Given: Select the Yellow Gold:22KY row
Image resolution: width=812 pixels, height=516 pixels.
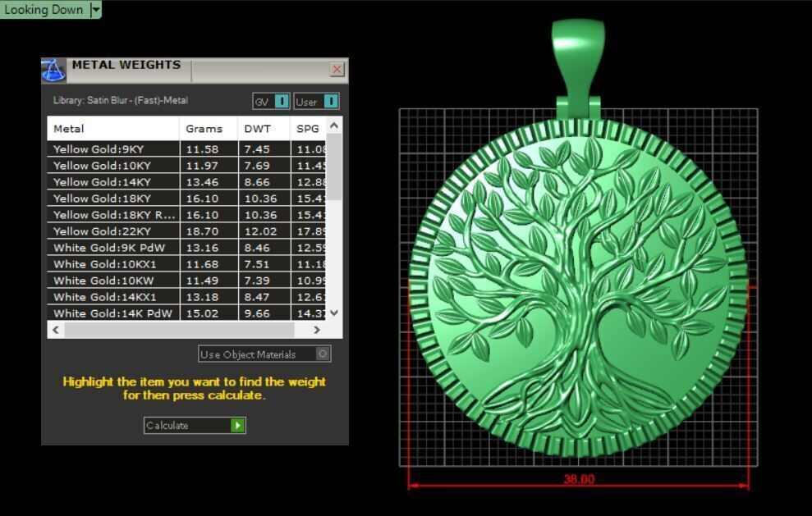Looking at the screenshot, I should click(186, 231).
